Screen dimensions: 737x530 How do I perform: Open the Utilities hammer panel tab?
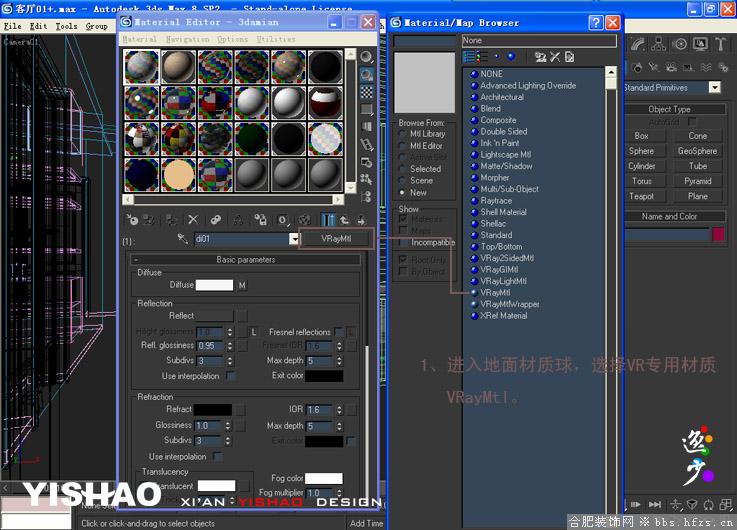(x=721, y=44)
